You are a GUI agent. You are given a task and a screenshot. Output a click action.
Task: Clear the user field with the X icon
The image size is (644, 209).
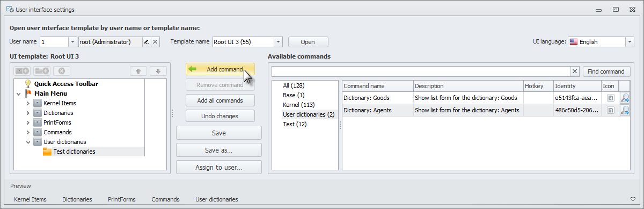pos(155,42)
